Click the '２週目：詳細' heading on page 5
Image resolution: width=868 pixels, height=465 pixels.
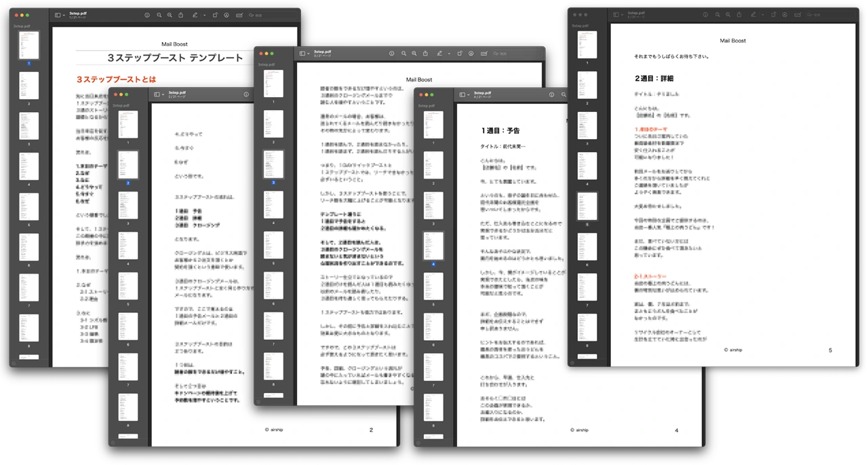pos(654,79)
